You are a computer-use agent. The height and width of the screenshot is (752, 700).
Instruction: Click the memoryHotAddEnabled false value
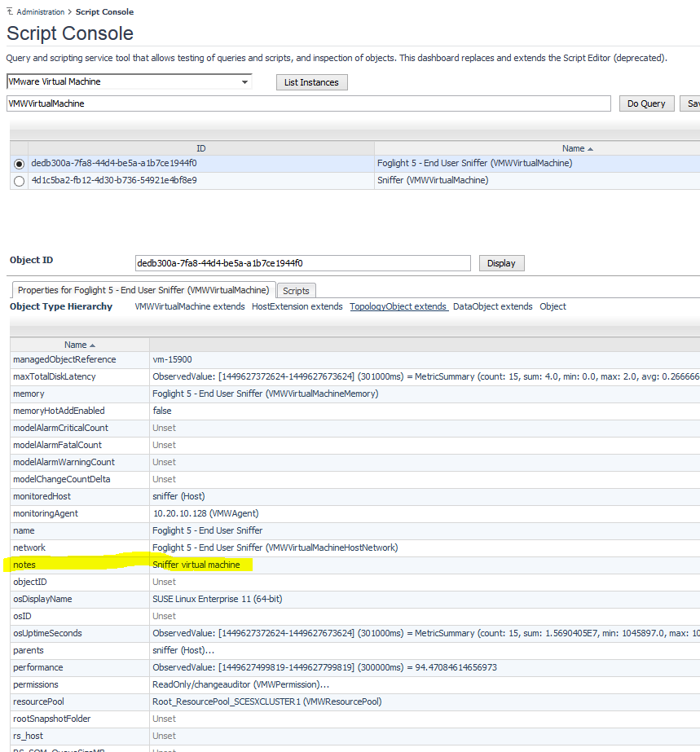[162, 411]
